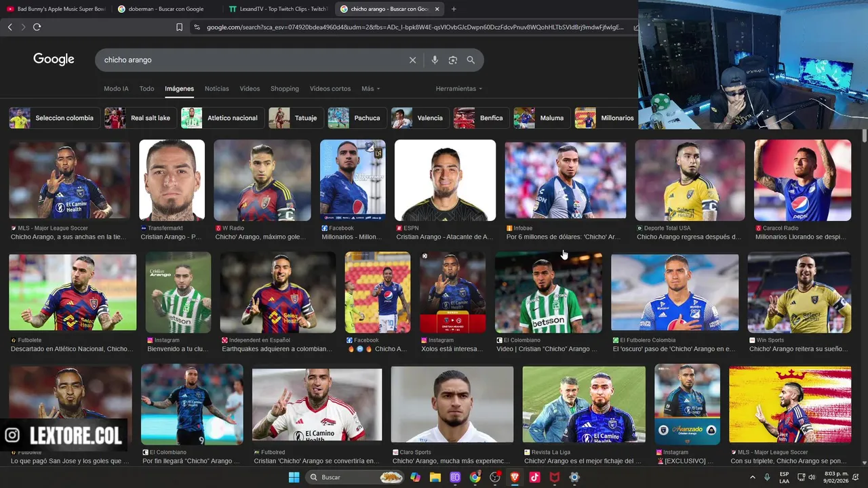The height and width of the screenshot is (488, 868).
Task: Filter by Pachuca chip
Action: [357, 118]
